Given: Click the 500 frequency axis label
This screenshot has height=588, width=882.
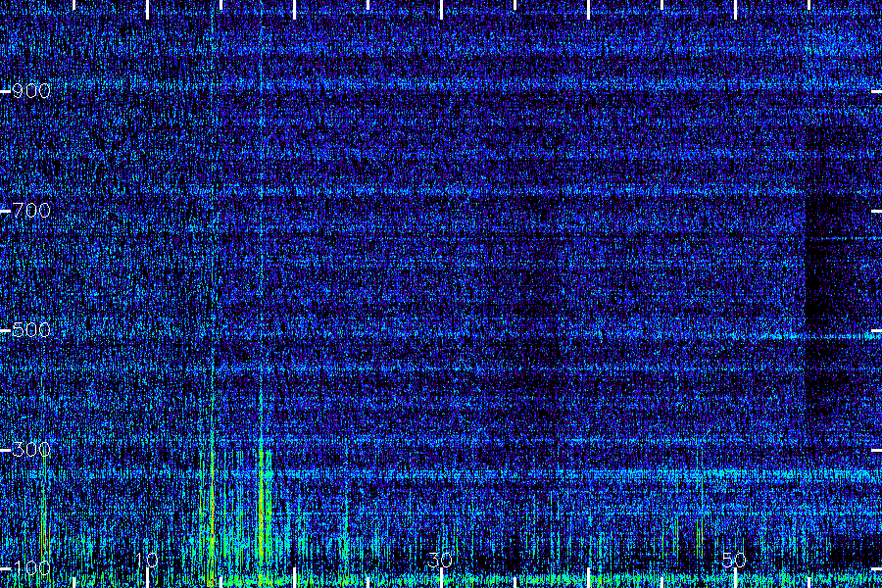Looking at the screenshot, I should point(31,329).
